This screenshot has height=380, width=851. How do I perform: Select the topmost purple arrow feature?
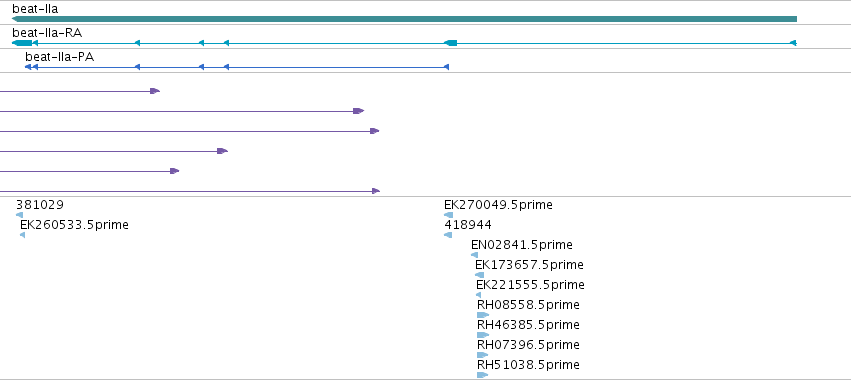click(x=80, y=91)
